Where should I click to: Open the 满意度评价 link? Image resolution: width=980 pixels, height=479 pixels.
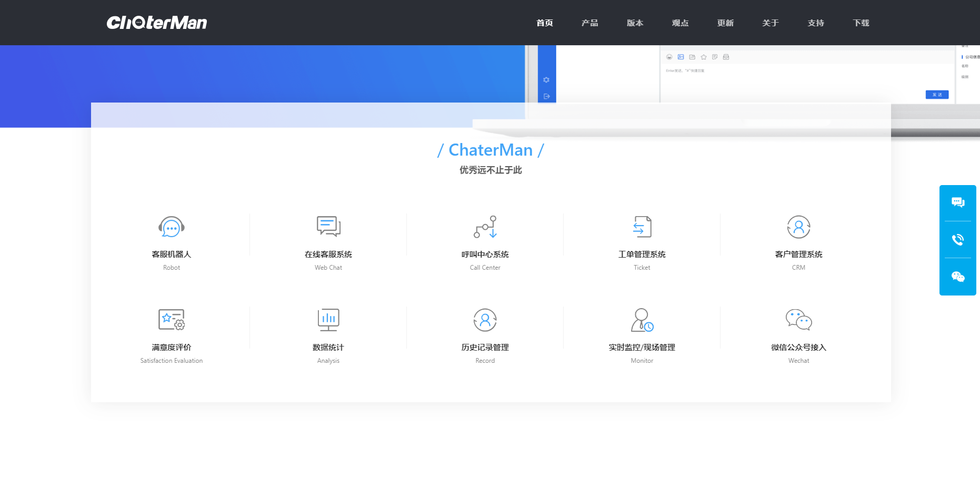pos(172,348)
